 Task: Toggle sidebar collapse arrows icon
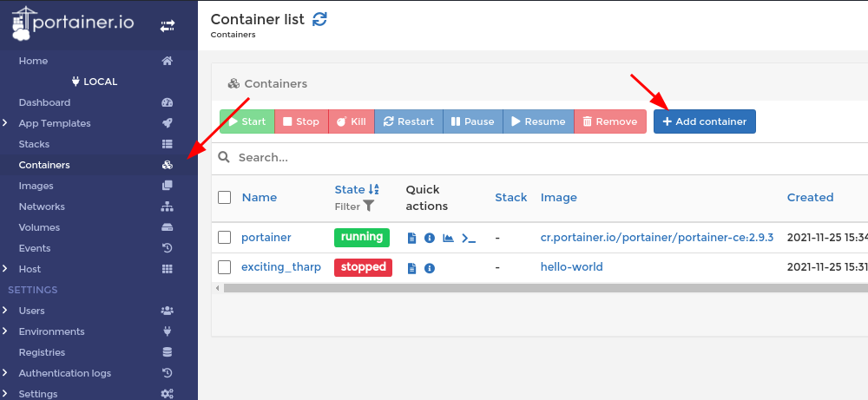168,26
